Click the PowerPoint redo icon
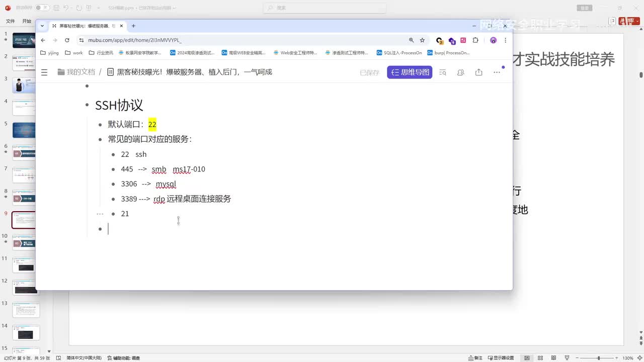644x362 pixels. pos(78,8)
